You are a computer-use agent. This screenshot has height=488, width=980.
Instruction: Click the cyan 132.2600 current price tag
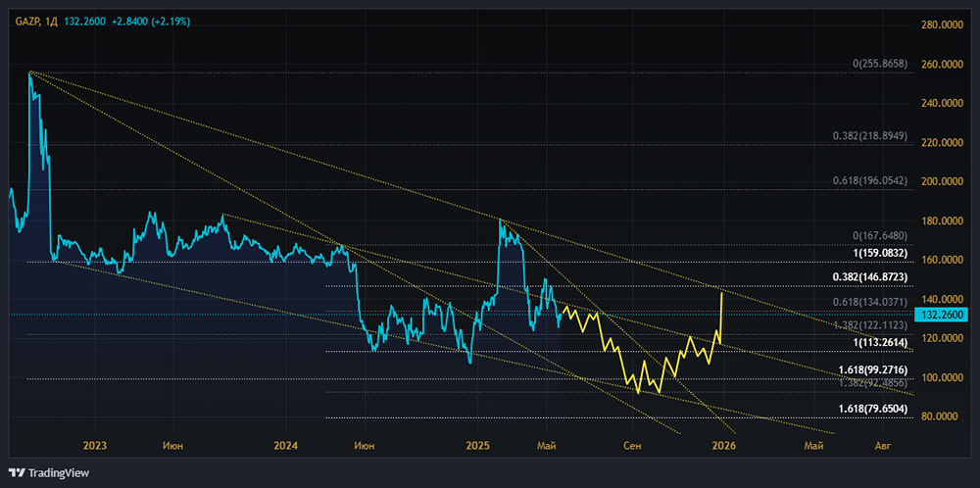tap(946, 315)
